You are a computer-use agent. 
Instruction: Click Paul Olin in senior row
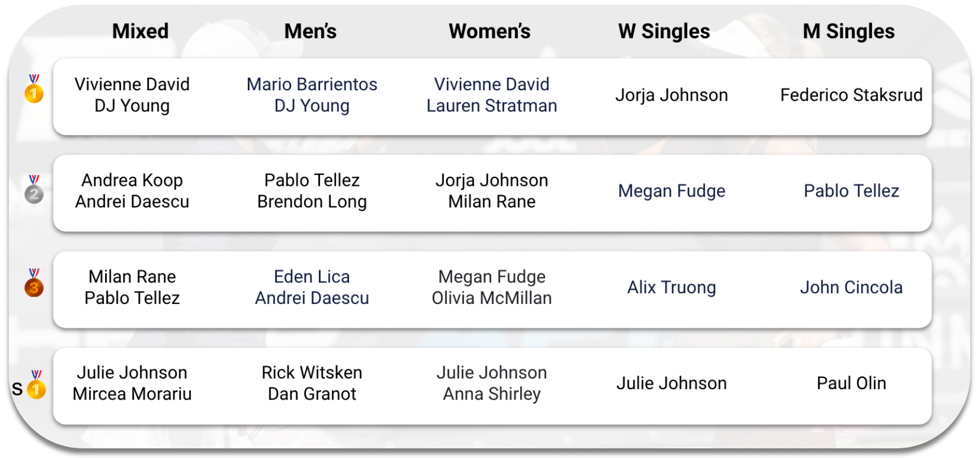click(851, 384)
